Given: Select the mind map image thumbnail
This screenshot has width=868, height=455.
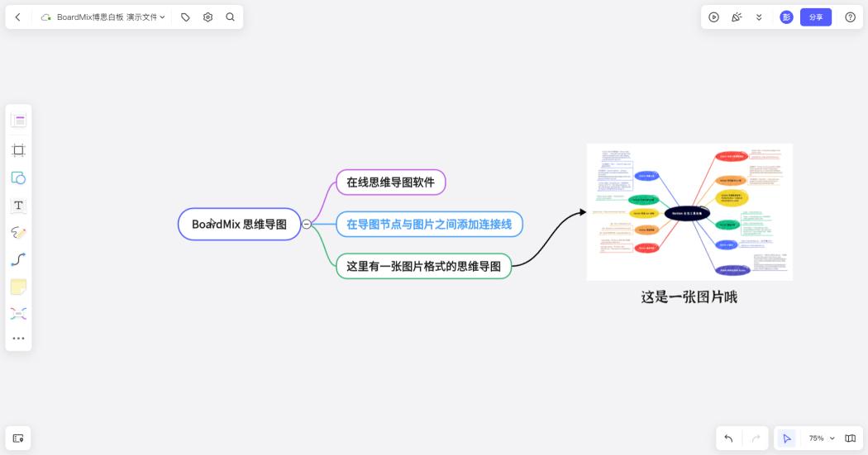Looking at the screenshot, I should click(689, 211).
